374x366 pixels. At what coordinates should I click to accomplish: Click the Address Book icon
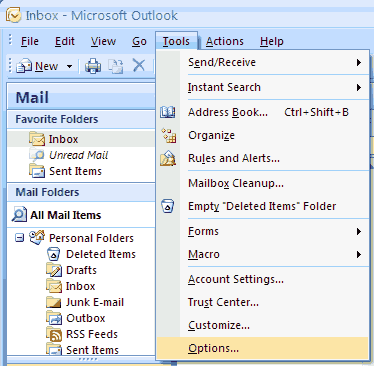click(x=168, y=112)
